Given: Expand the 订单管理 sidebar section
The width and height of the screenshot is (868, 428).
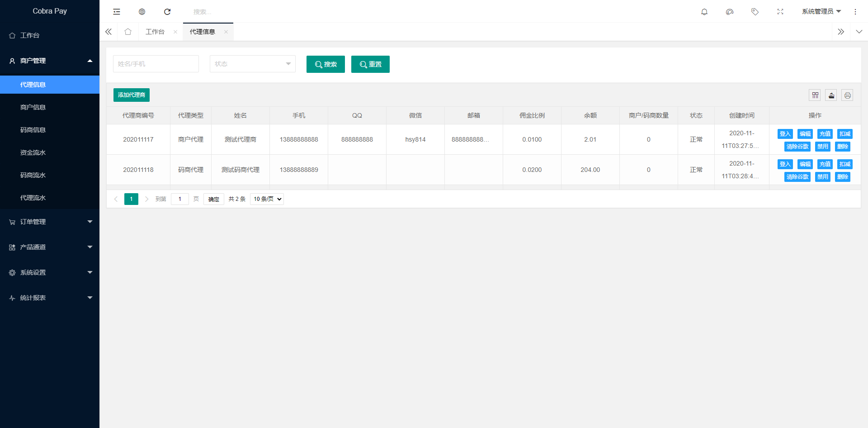Looking at the screenshot, I should coord(50,222).
